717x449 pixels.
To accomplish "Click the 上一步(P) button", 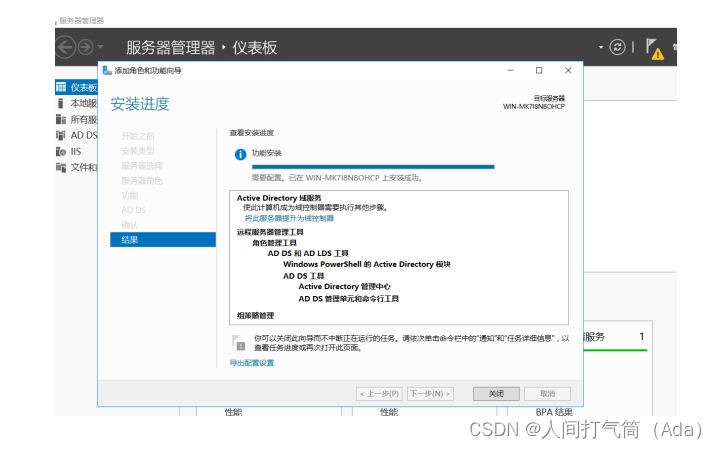I will (x=379, y=394).
